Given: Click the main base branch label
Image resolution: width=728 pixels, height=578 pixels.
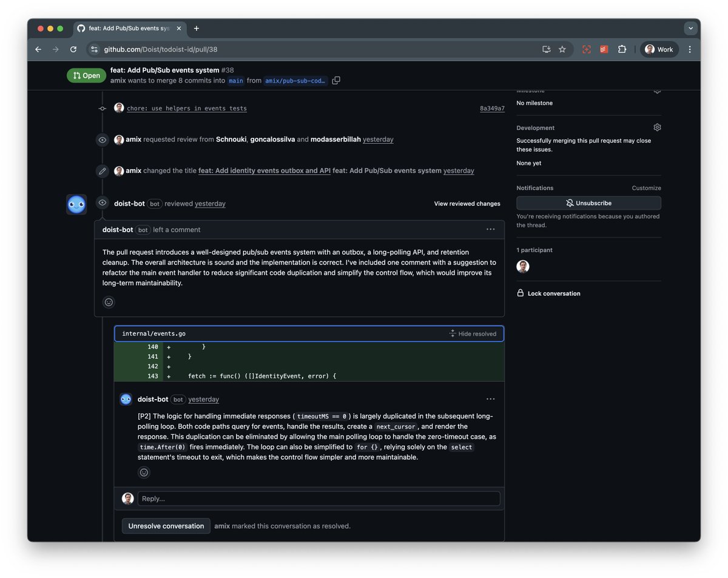Looking at the screenshot, I should [x=236, y=81].
